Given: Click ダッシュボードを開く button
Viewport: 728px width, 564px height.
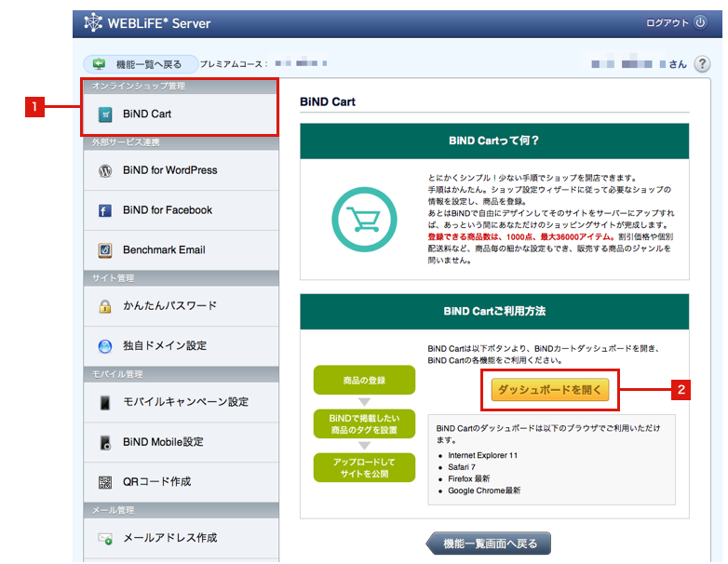Looking at the screenshot, I should tap(549, 390).
